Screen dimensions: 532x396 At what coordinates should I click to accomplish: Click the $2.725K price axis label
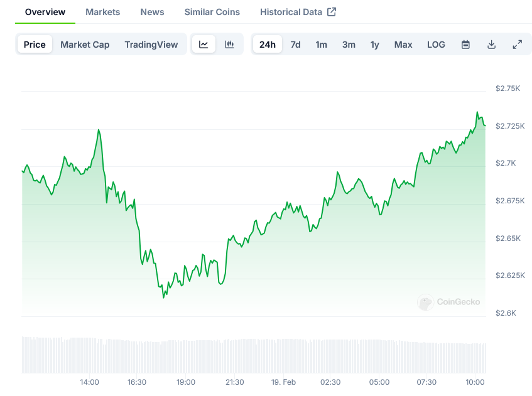tap(510, 126)
